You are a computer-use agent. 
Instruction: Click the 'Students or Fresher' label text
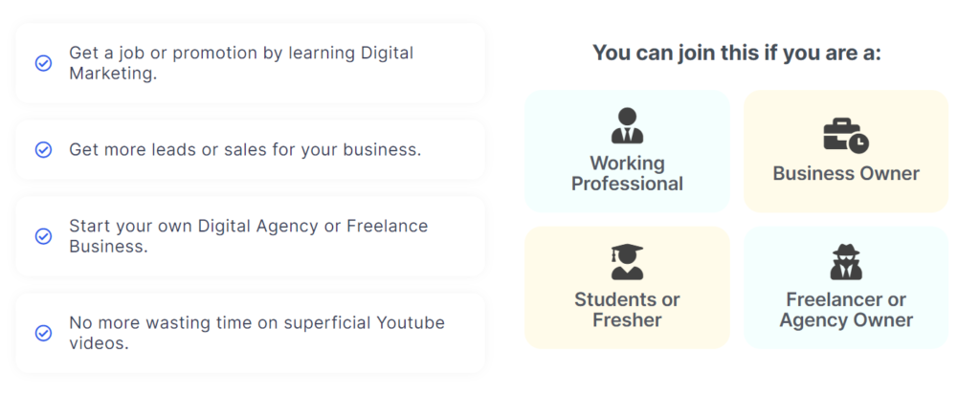(x=627, y=310)
